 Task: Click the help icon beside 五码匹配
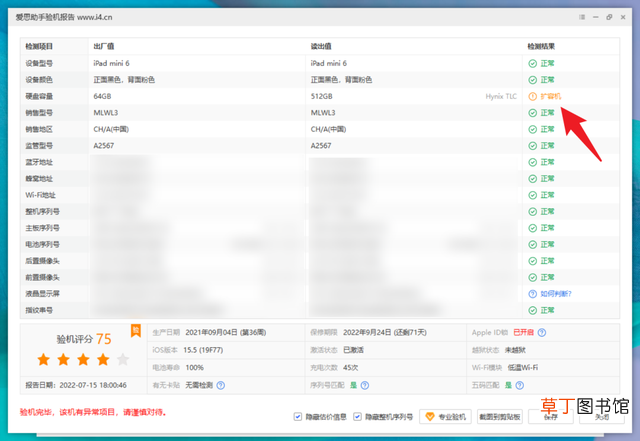click(x=520, y=385)
